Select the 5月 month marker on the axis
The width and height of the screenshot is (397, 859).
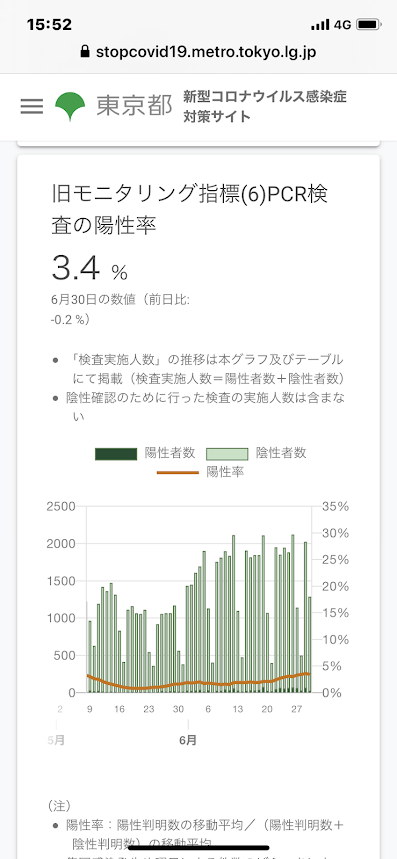(56, 740)
